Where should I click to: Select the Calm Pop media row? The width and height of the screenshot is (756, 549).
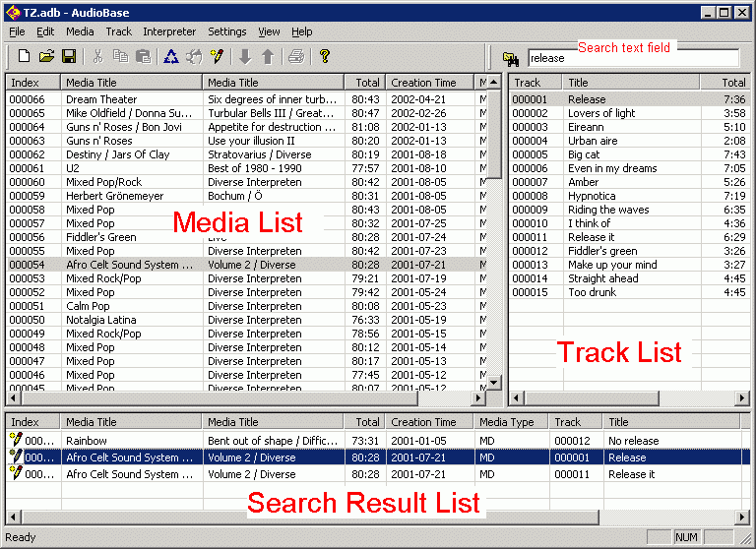pyautogui.click(x=247, y=306)
